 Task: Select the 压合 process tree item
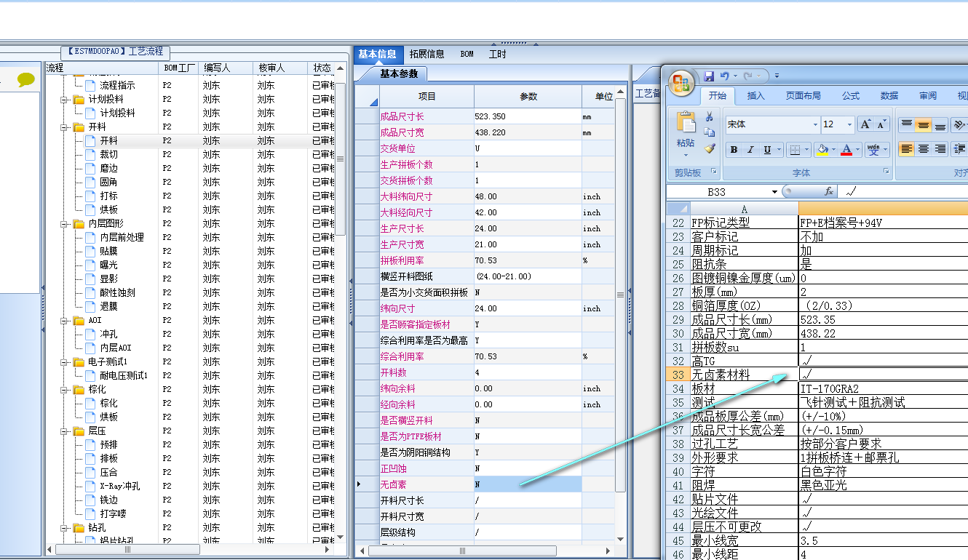pos(108,473)
